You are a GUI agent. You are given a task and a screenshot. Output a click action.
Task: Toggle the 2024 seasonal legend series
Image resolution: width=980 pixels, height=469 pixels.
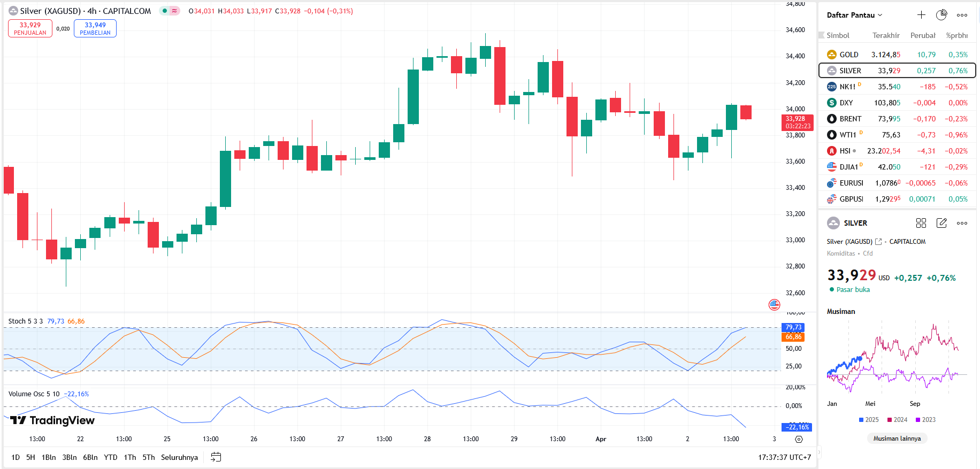897,420
